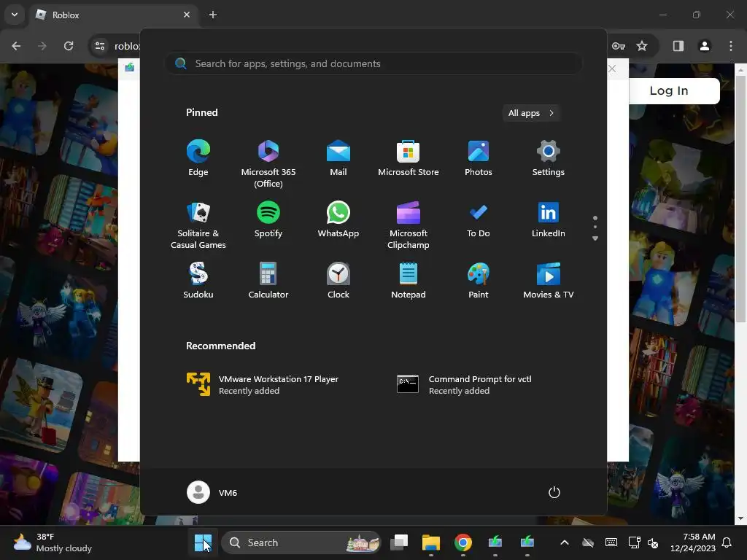Open the Sudoku game
This screenshot has height=560, width=747.
(198, 281)
